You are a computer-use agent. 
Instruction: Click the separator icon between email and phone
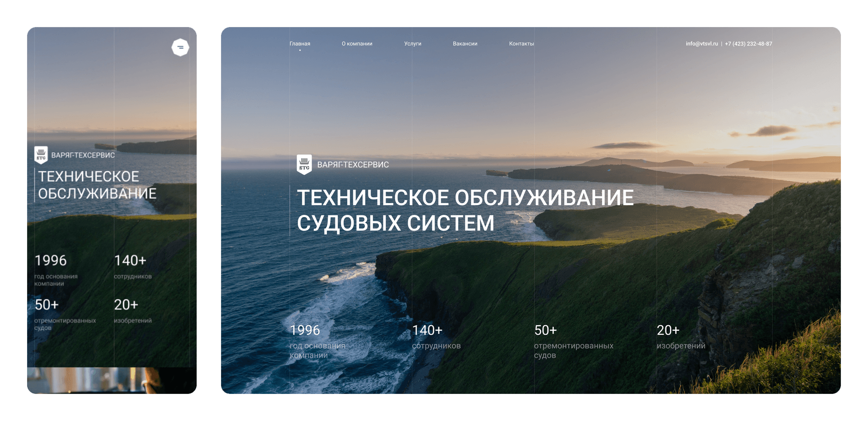coord(722,44)
